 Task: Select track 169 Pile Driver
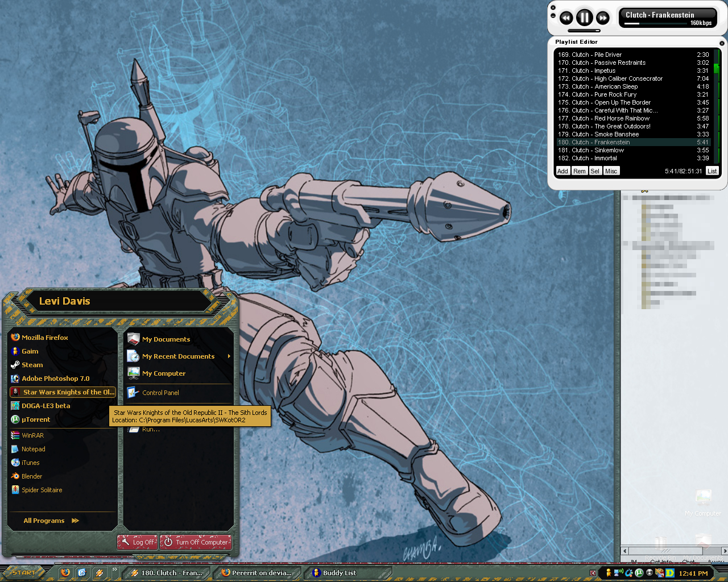(634, 55)
